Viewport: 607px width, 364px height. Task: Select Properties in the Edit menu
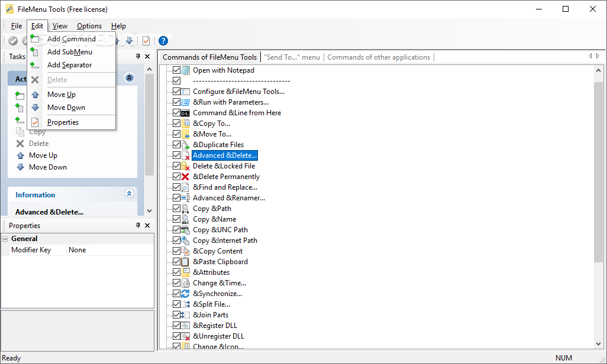71,122
